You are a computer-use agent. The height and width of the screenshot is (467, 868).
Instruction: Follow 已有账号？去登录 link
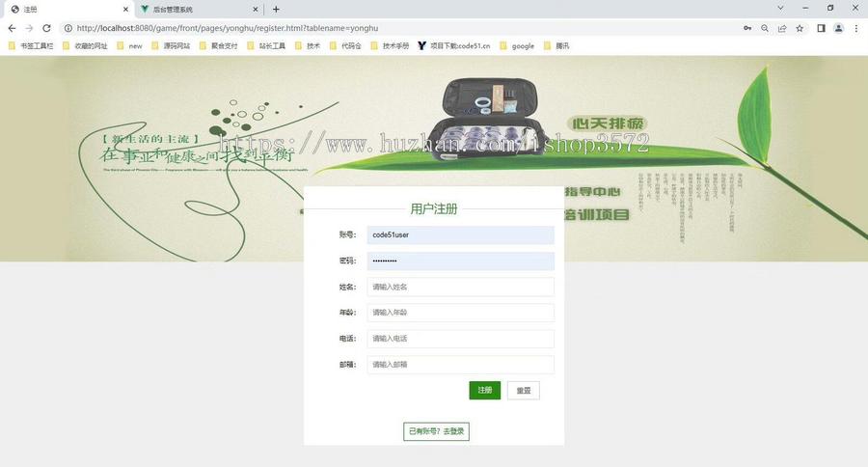436,431
